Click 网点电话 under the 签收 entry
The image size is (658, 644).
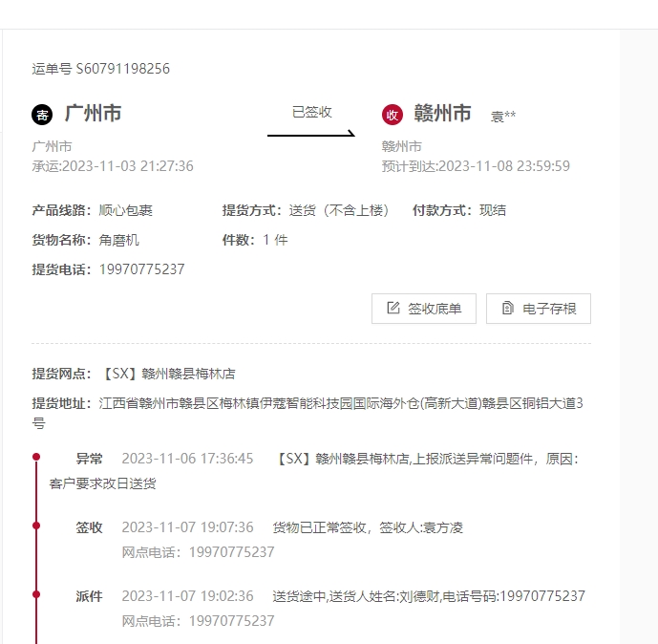pos(198,552)
